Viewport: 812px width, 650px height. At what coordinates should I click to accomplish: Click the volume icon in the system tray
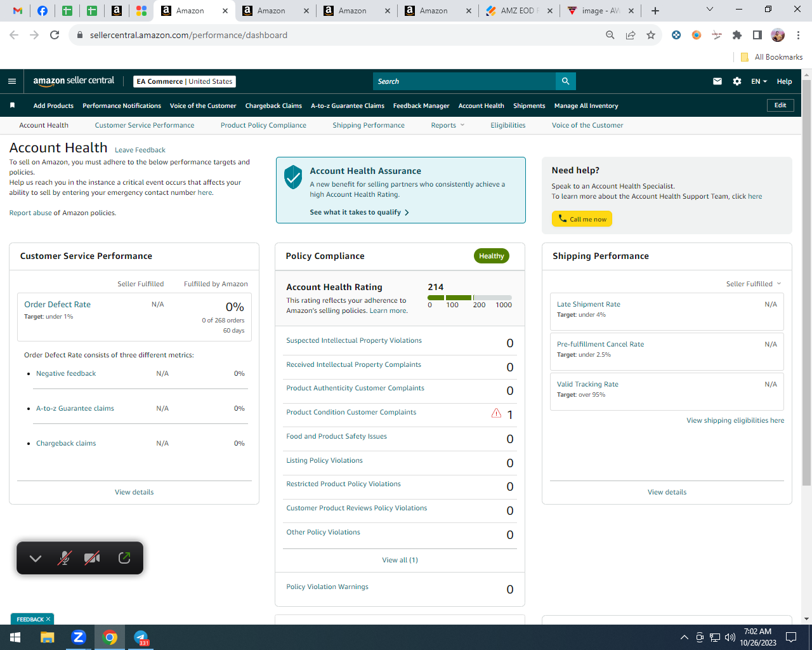(x=730, y=637)
